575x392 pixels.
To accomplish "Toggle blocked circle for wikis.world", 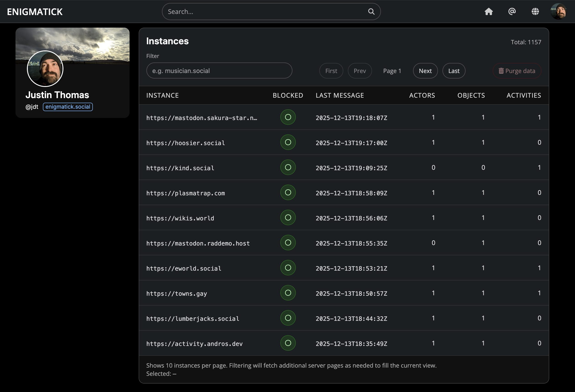I will (x=288, y=218).
